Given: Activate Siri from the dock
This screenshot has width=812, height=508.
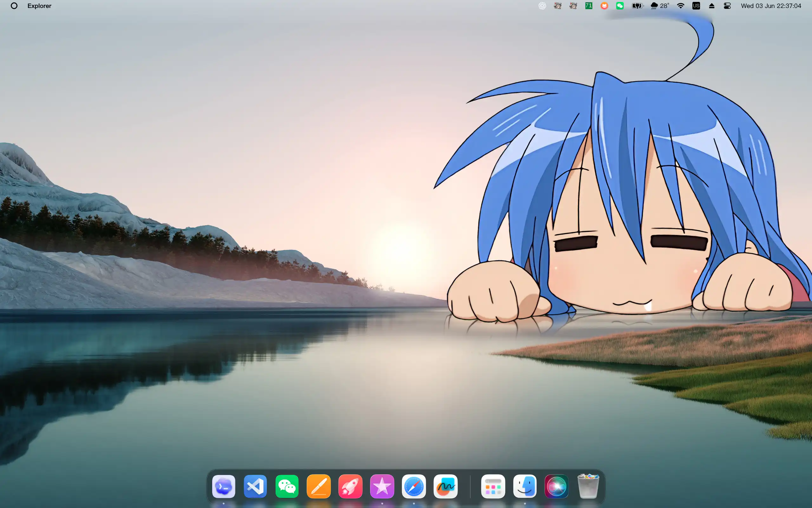Looking at the screenshot, I should coord(556,486).
